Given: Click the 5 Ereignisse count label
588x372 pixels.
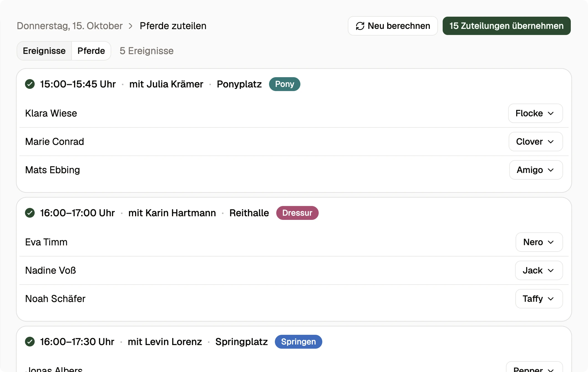Looking at the screenshot, I should pyautogui.click(x=147, y=51).
